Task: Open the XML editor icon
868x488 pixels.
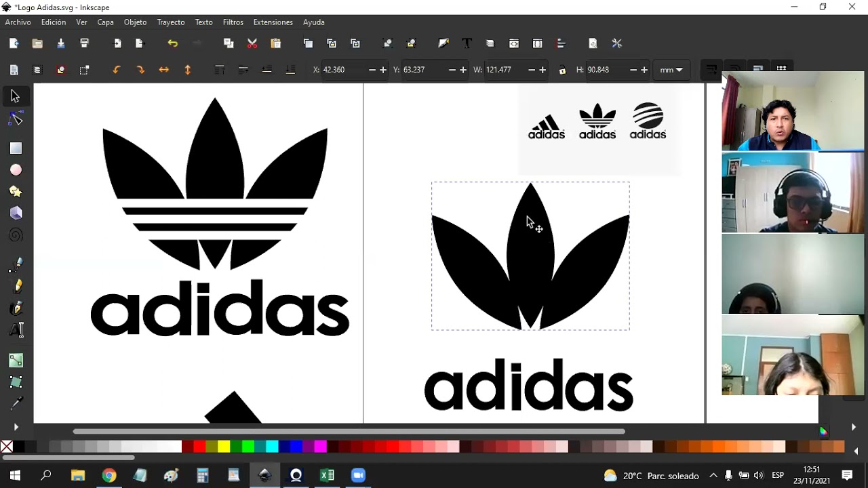Action: (514, 43)
